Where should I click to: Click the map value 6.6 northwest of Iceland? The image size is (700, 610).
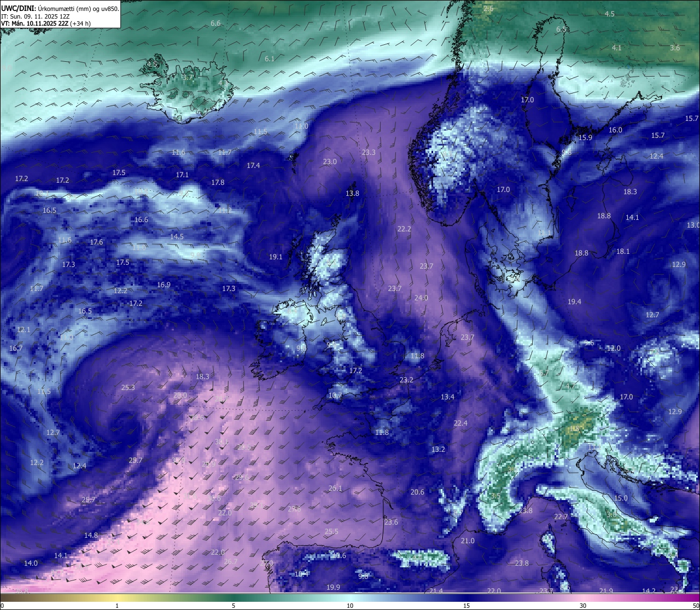tap(215, 24)
